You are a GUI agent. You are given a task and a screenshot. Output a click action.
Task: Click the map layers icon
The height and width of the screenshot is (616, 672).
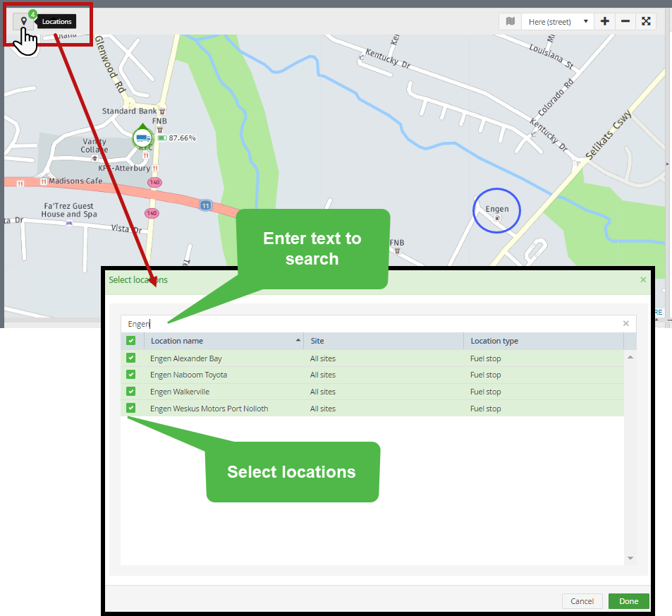[510, 21]
